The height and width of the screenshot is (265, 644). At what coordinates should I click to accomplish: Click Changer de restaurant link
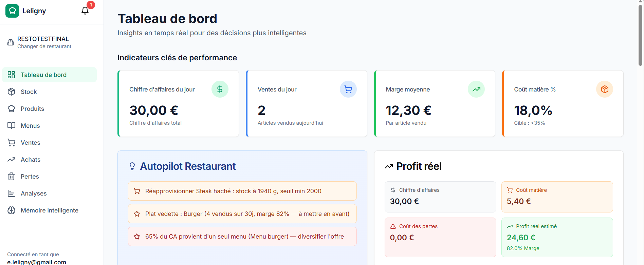(x=44, y=46)
